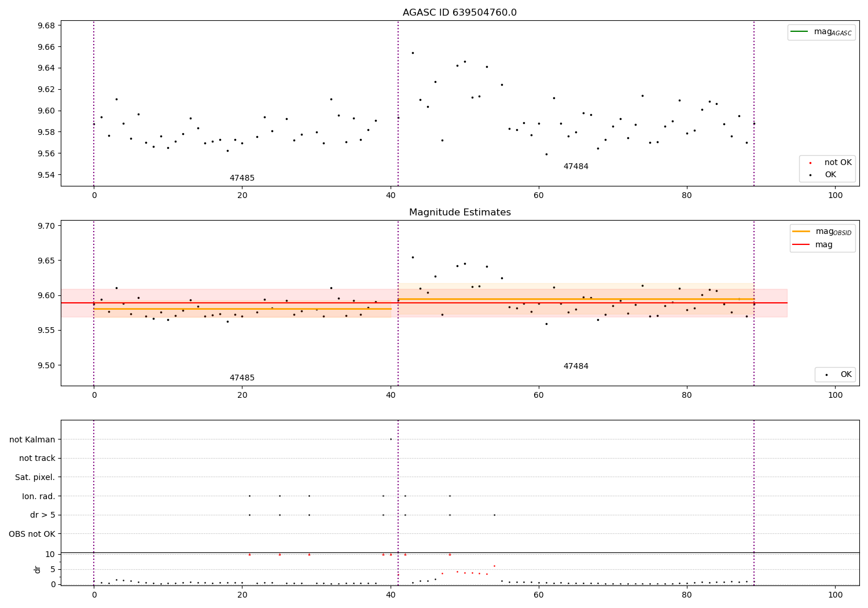Click the "OBS not OK" row label
The width and height of the screenshot is (868, 608).
(32, 534)
